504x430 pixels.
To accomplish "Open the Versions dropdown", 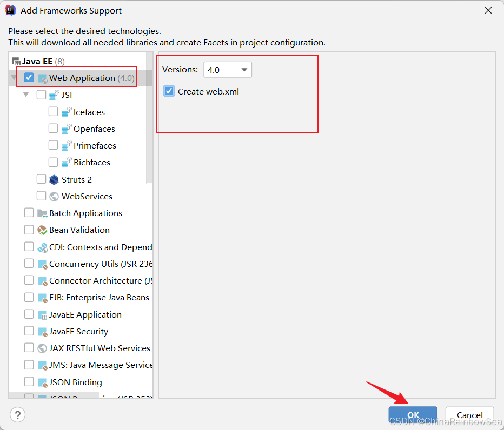I will click(x=228, y=70).
